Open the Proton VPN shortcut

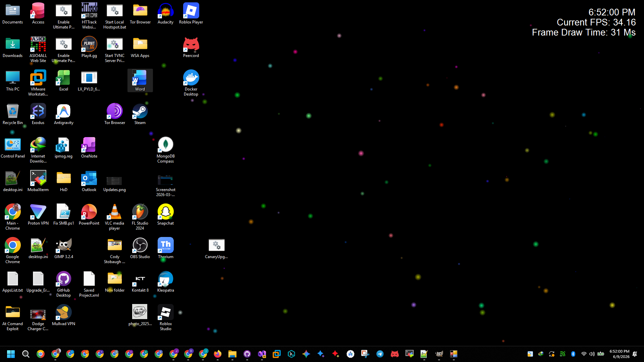coord(38,215)
